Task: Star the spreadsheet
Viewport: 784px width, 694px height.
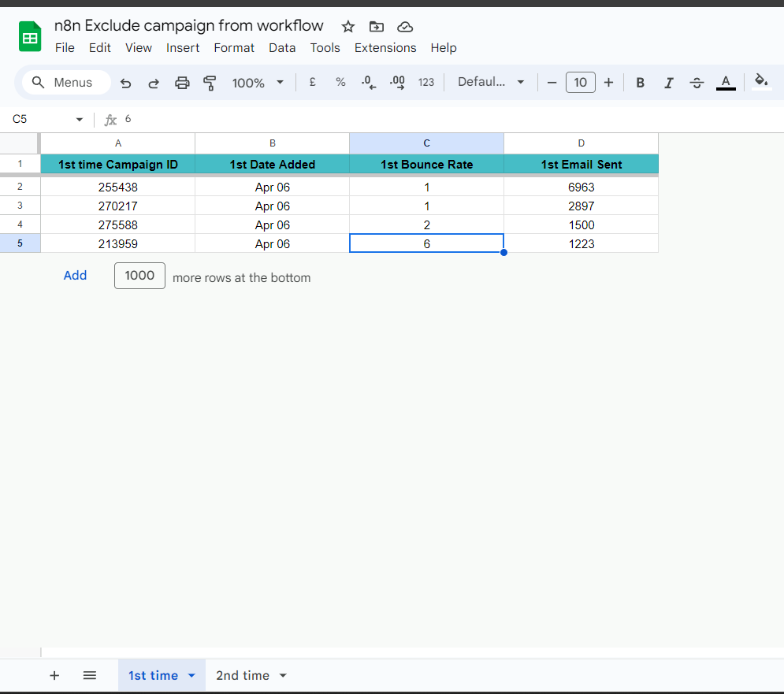Action: coord(348,26)
